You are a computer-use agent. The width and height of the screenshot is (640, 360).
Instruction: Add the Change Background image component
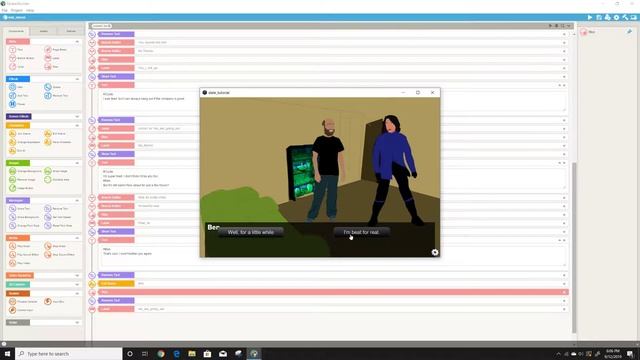[x=25, y=171]
